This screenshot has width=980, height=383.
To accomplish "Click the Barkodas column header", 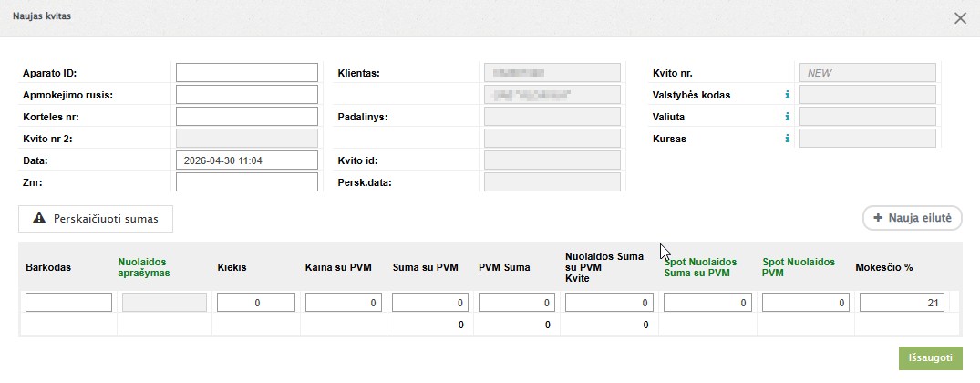I will tap(48, 267).
